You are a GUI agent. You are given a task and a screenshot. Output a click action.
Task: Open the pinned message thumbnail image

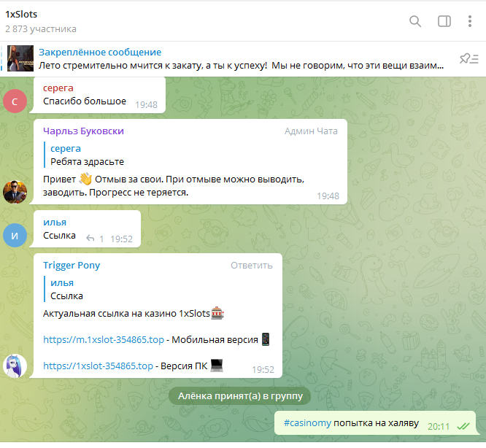point(20,58)
